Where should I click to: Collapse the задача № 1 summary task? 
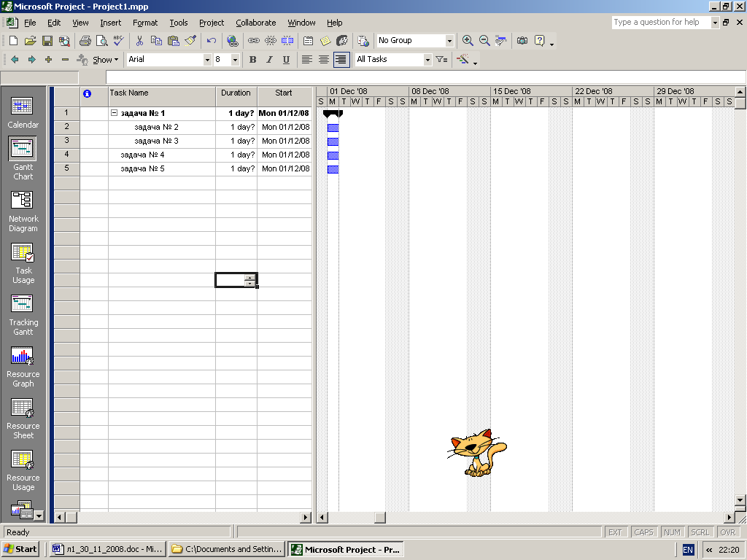pos(114,113)
